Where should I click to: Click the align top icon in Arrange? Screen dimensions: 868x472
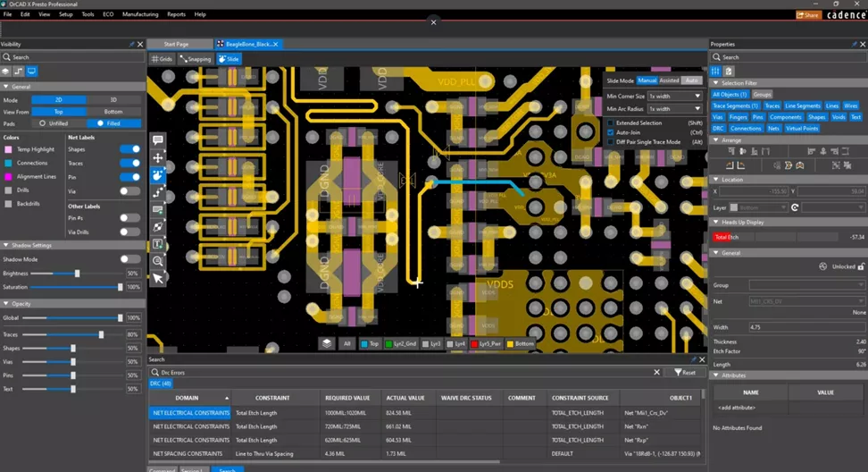tap(731, 151)
